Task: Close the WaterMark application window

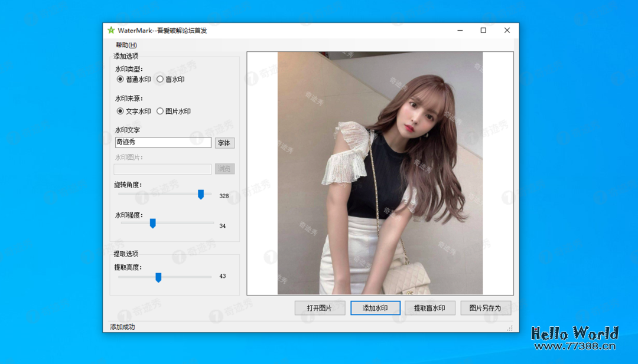Action: [507, 31]
